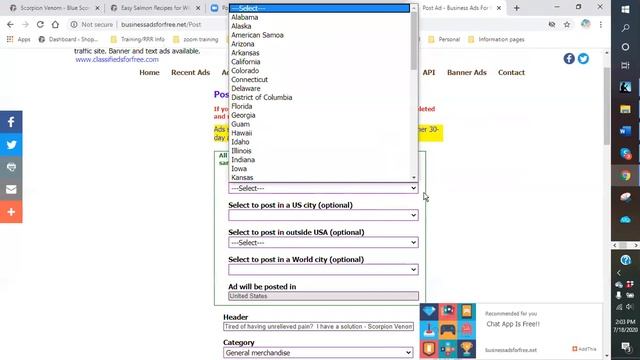Screen dimensions: 640x360
Task: Open zoom training bookmark folder
Action: click(x=196, y=40)
